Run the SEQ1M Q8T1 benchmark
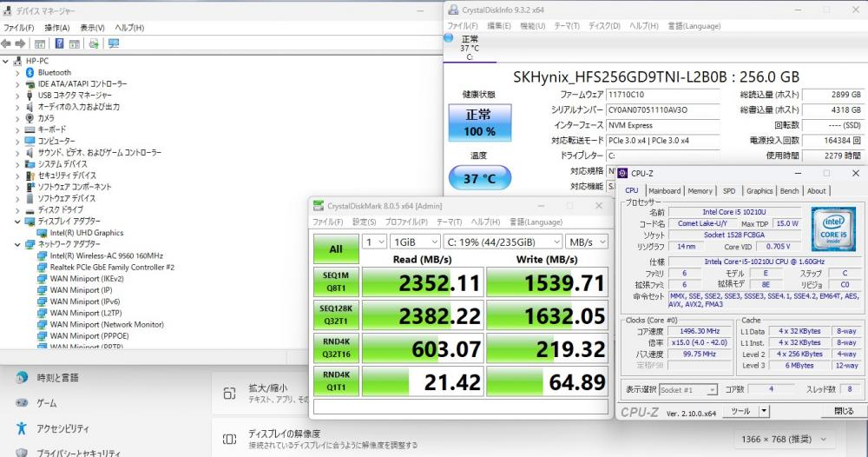Viewport: 868px width, 457px height. [336, 281]
